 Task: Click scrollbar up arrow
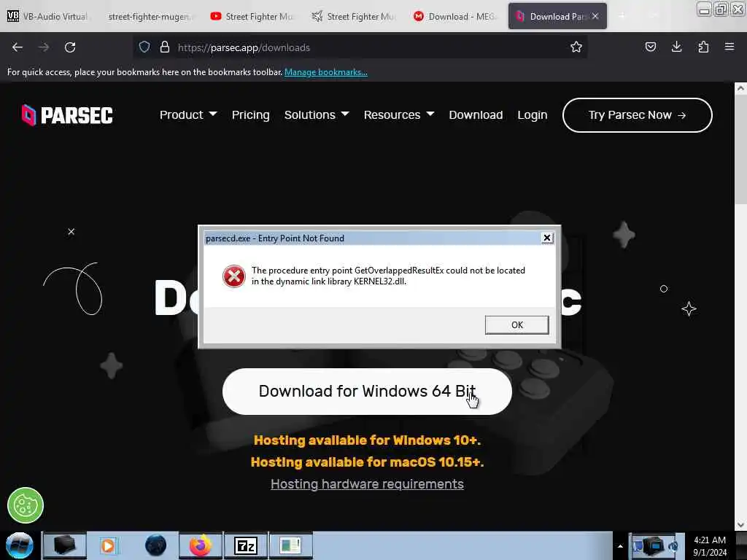[740, 88]
